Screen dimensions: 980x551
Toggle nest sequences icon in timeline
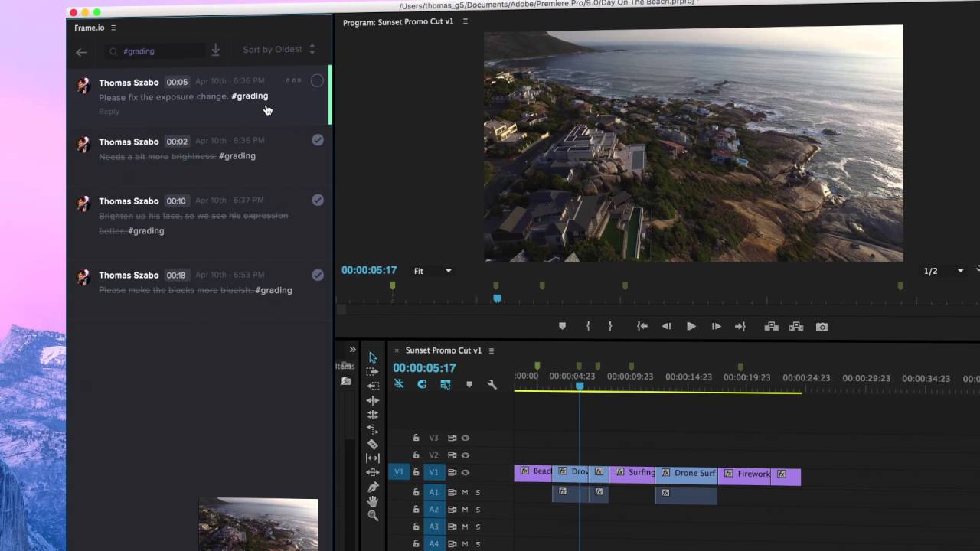[399, 384]
